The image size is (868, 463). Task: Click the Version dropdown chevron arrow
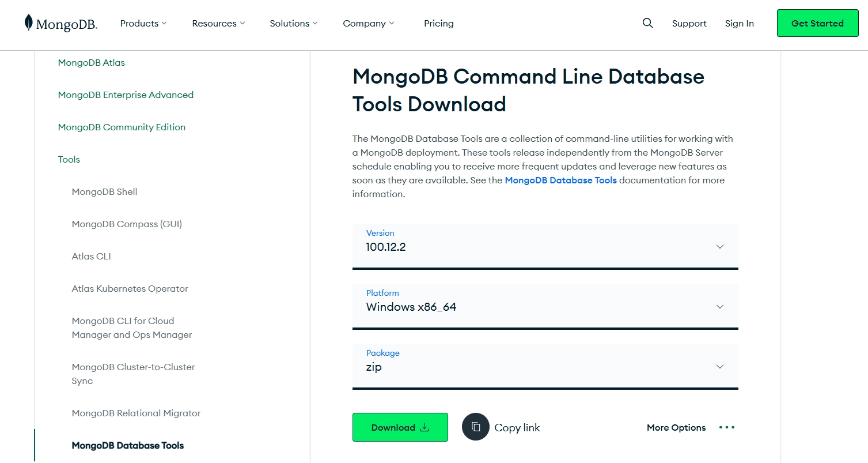tap(719, 247)
